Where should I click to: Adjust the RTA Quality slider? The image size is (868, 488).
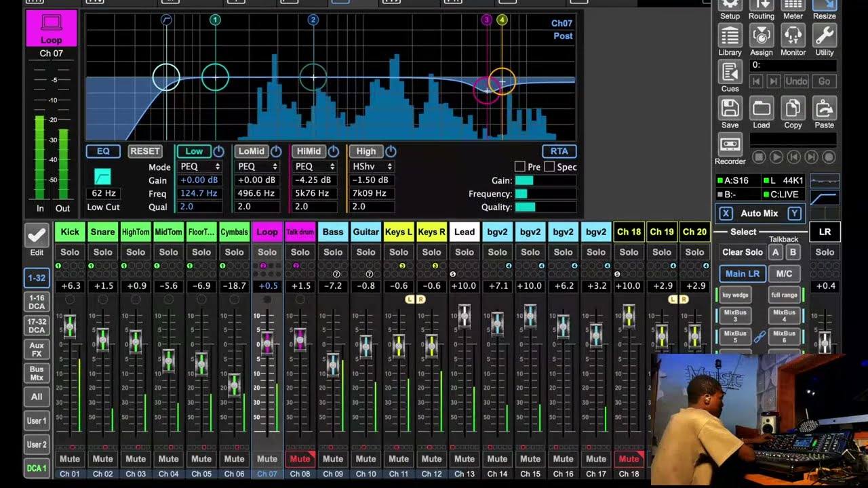click(545, 207)
